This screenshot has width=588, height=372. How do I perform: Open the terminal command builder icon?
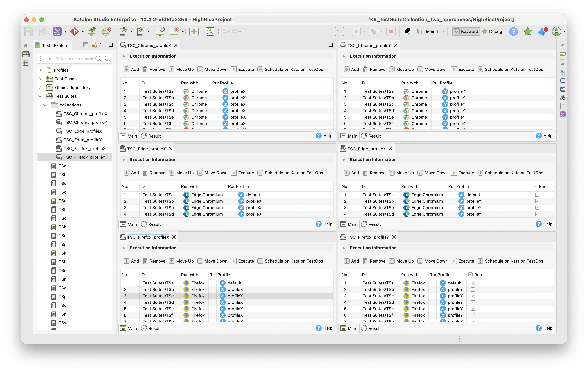[339, 31]
